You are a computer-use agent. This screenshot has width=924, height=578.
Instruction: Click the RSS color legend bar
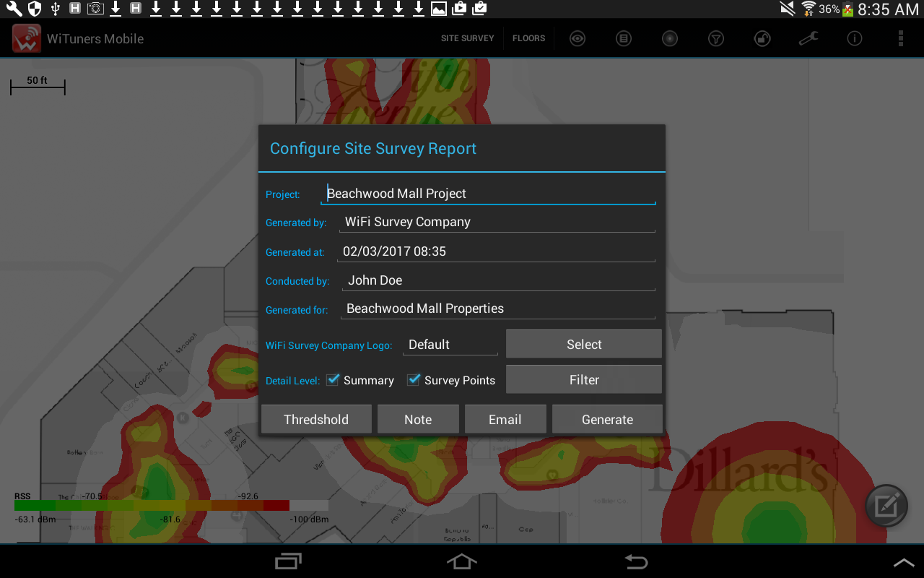click(171, 506)
